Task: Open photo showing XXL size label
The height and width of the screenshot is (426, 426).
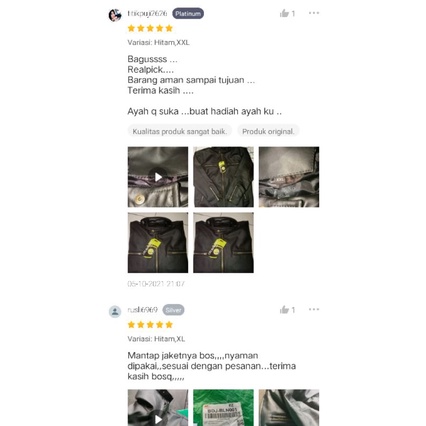Action: click(x=289, y=177)
